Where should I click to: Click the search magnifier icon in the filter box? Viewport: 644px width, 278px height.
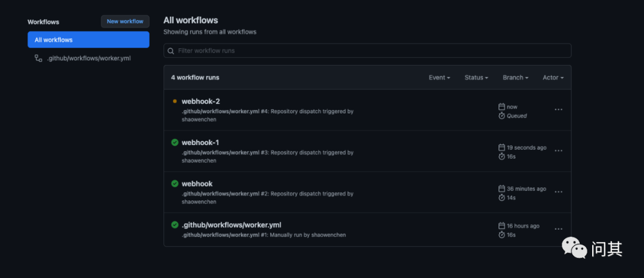pos(171,51)
